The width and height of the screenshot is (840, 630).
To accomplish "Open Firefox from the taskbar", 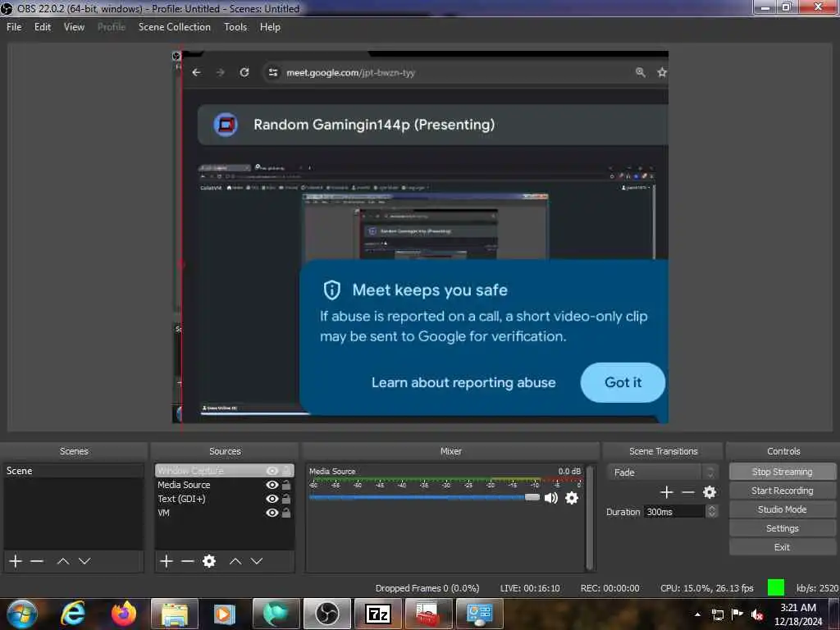I will (x=125, y=614).
